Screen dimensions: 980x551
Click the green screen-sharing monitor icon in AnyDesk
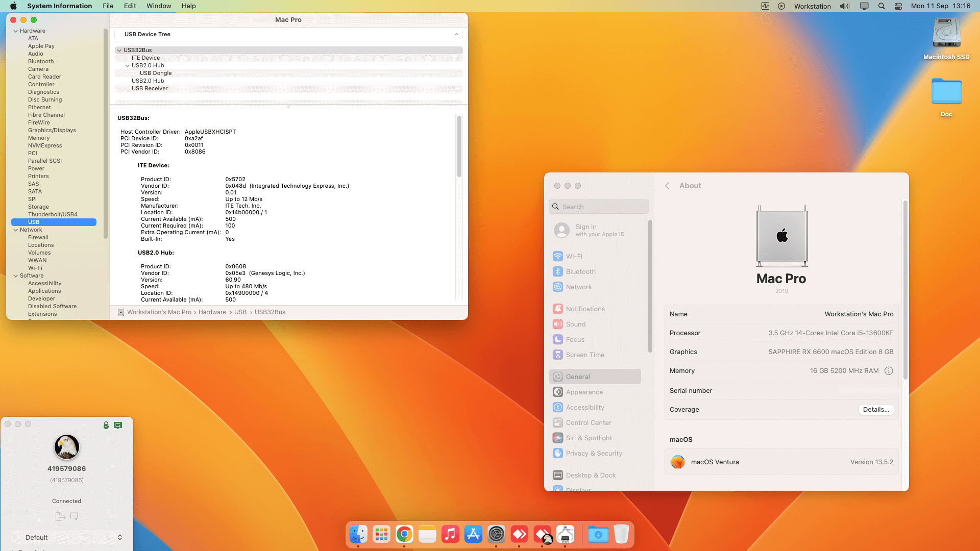pos(118,425)
